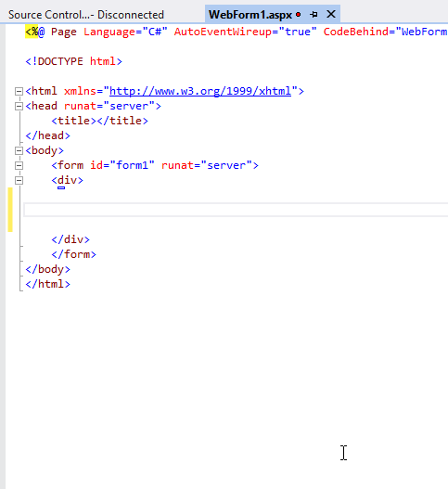Select the WebForm1.aspx tab

[250, 15]
